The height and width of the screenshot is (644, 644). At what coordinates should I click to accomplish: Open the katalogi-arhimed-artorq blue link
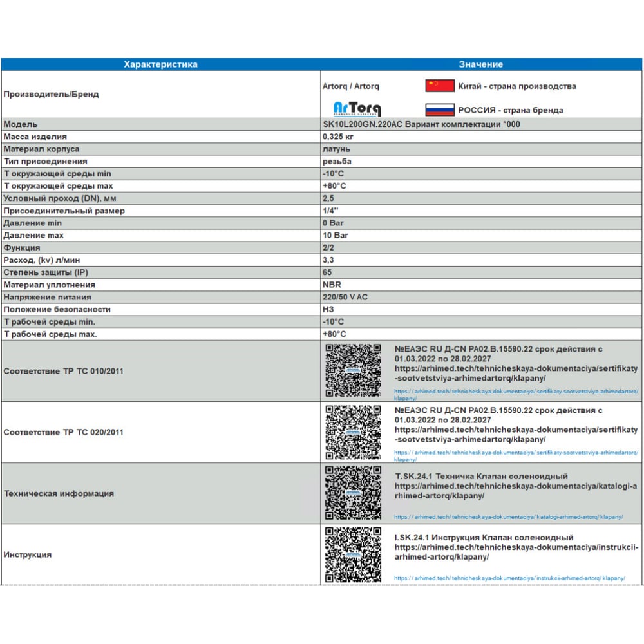click(509, 516)
